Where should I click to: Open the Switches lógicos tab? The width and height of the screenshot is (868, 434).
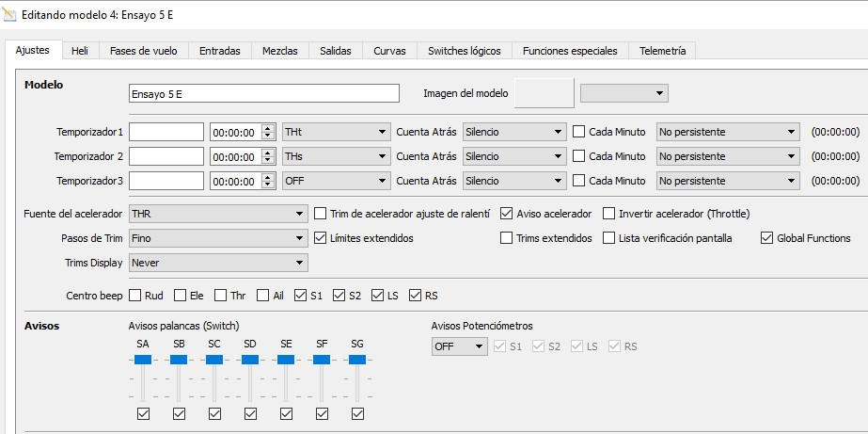pyautogui.click(x=464, y=51)
